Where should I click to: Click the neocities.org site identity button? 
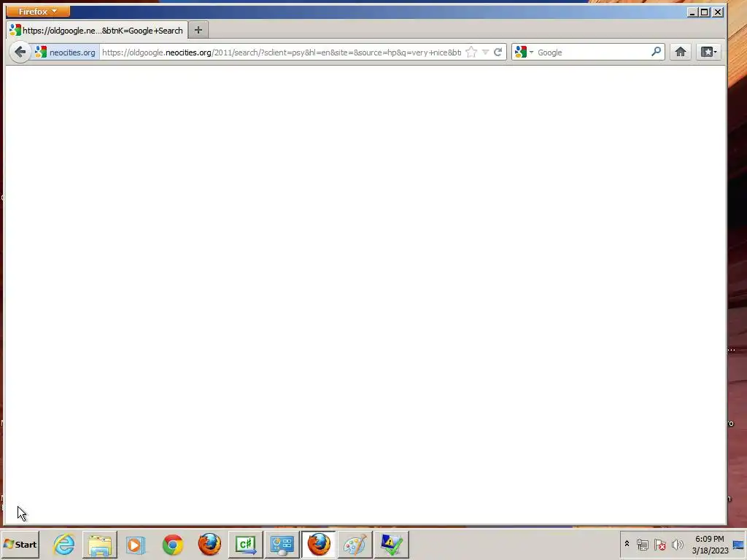pos(66,52)
